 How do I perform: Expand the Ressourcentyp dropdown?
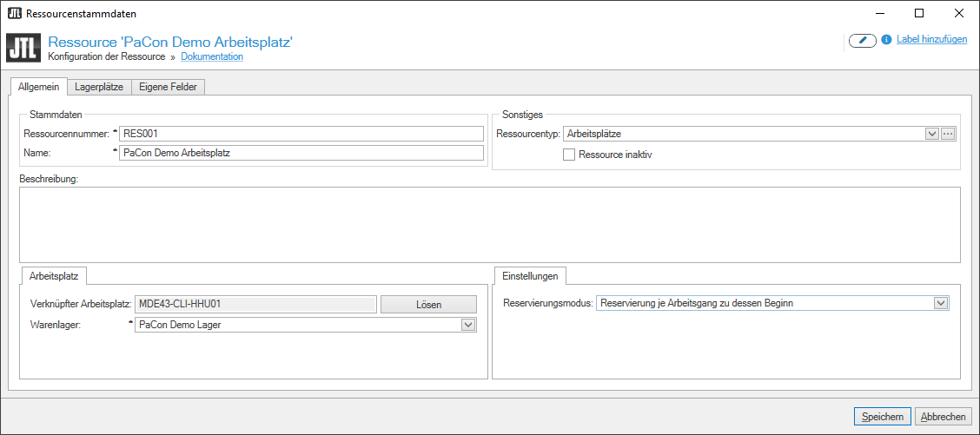tap(931, 134)
